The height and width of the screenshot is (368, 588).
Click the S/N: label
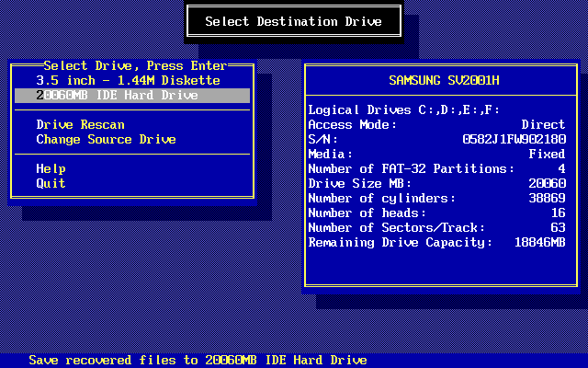point(322,139)
